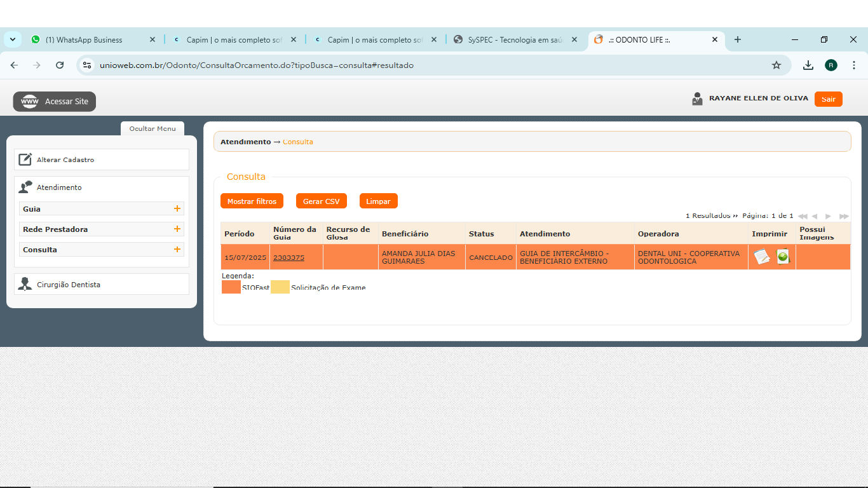
Task: Switch to the WhatsApp Business tab
Action: coord(84,39)
